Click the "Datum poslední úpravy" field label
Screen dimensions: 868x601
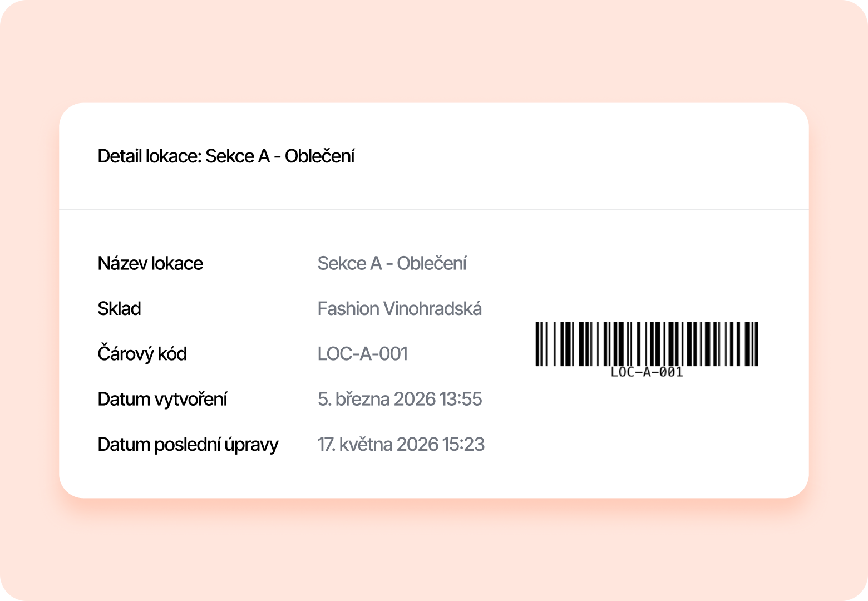[188, 445]
